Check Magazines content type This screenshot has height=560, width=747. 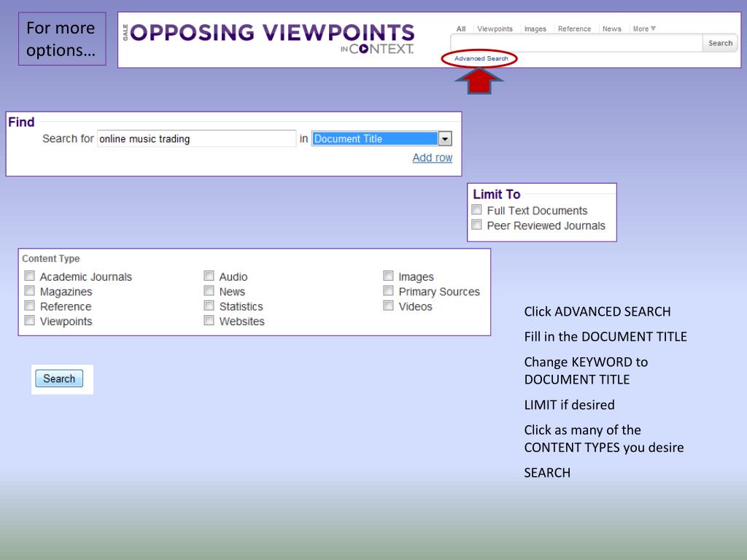29,290
